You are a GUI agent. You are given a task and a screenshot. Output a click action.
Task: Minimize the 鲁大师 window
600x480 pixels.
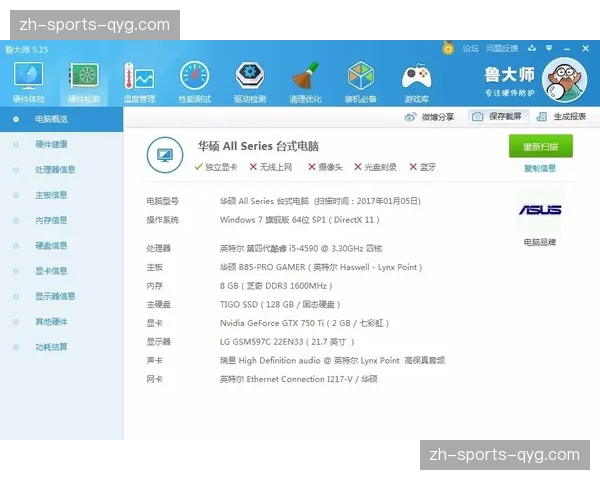567,49
